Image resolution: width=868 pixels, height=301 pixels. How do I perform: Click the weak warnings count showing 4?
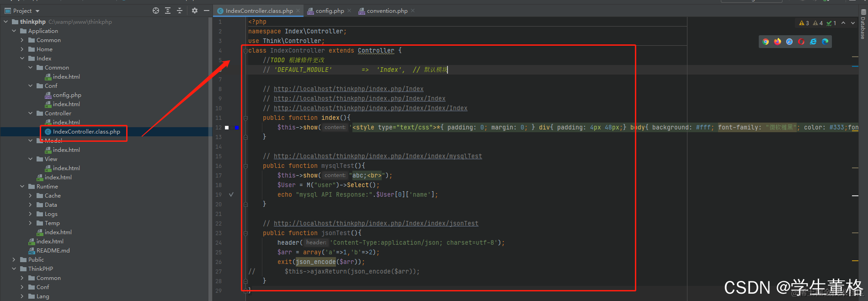818,23
